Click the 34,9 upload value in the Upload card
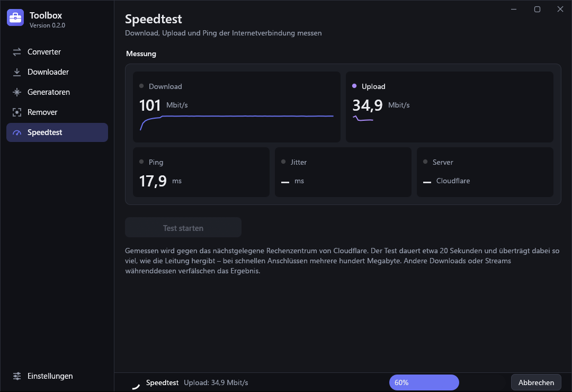This screenshot has width=572, height=392. [368, 105]
